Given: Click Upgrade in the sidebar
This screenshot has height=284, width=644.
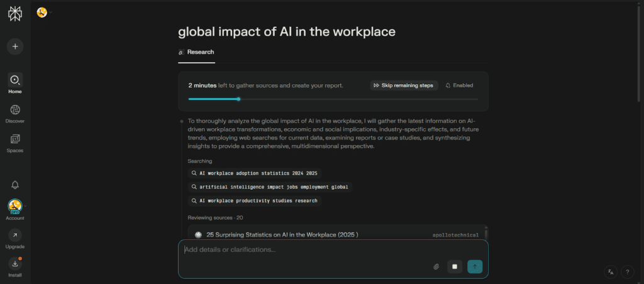Looking at the screenshot, I should coord(15,235).
